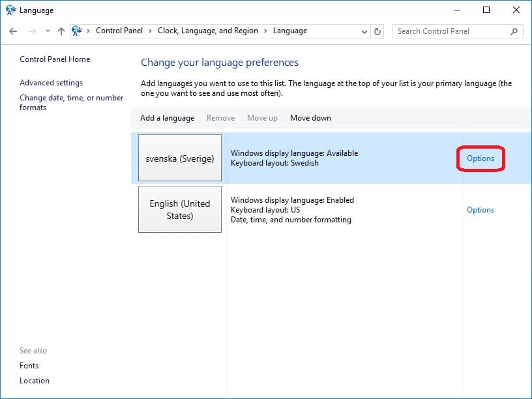The image size is (532, 399).
Task: Click the search magnifier icon
Action: 514,31
